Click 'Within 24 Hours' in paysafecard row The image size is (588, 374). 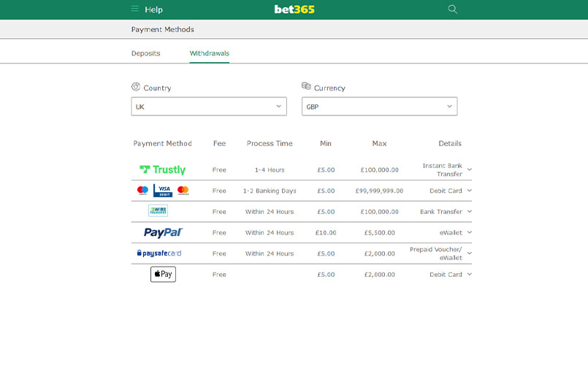coord(270,254)
